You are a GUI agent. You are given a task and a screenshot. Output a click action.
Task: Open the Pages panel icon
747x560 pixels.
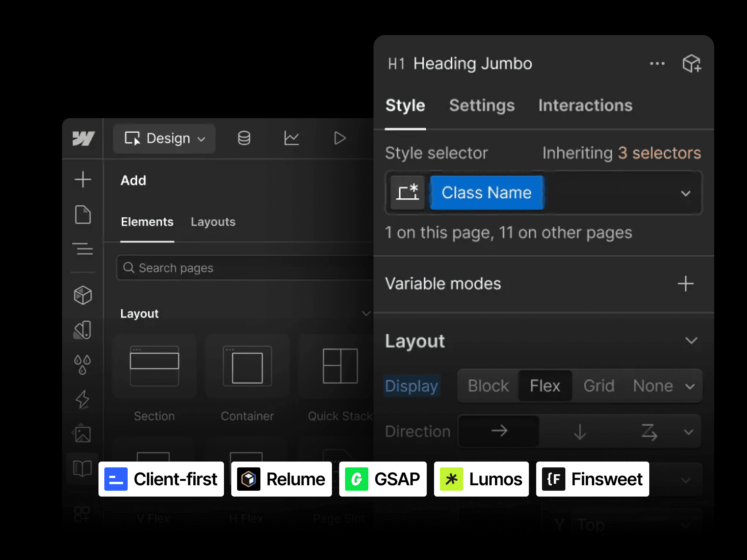[83, 214]
